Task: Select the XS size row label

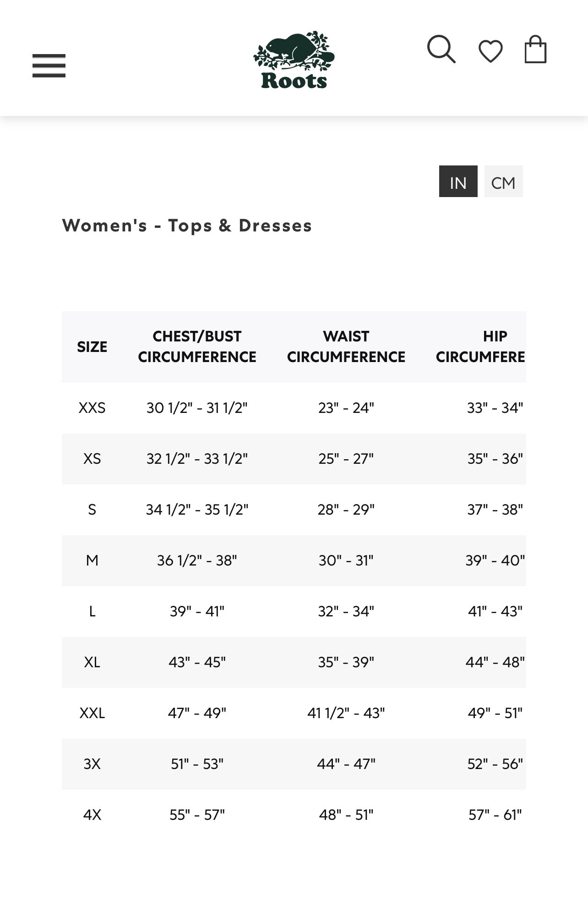Action: [x=92, y=459]
